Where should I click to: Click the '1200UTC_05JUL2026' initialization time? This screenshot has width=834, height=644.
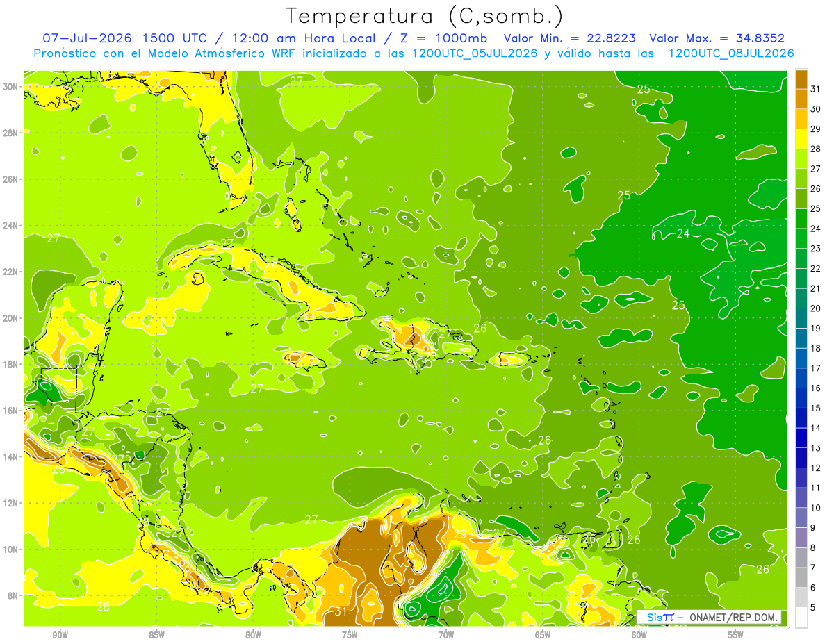coord(475,53)
